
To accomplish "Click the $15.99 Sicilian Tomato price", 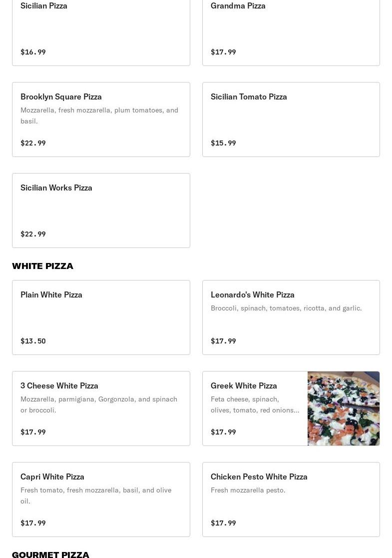I will coord(223,143).
